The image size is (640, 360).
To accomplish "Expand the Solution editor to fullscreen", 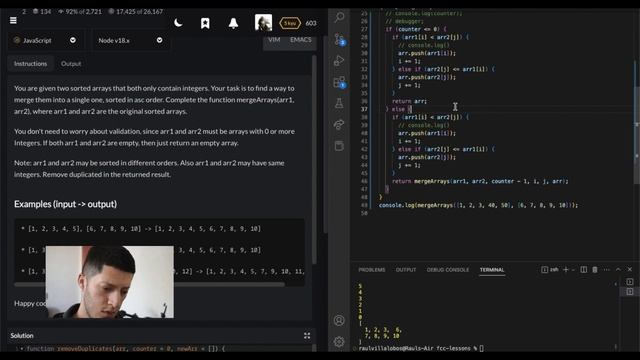I will (307, 336).
